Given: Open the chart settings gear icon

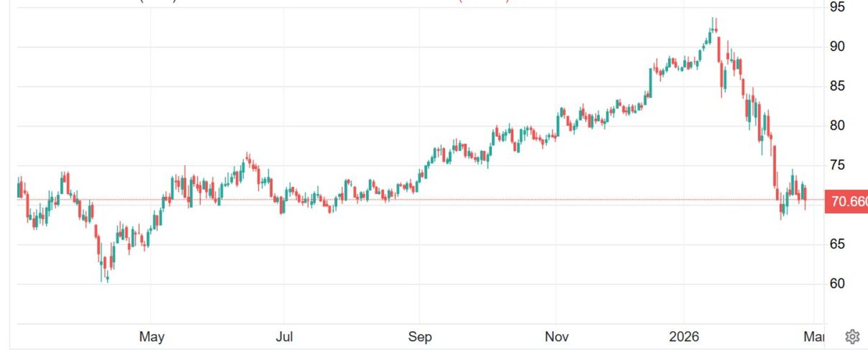Looking at the screenshot, I should click(852, 337).
